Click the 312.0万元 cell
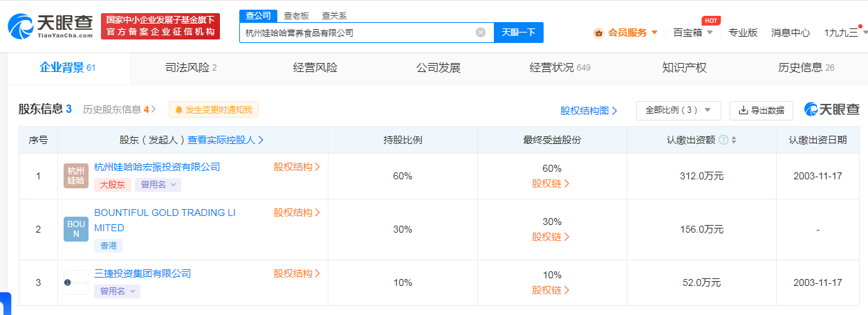Image resolution: width=868 pixels, height=315 pixels. pyautogui.click(x=701, y=176)
